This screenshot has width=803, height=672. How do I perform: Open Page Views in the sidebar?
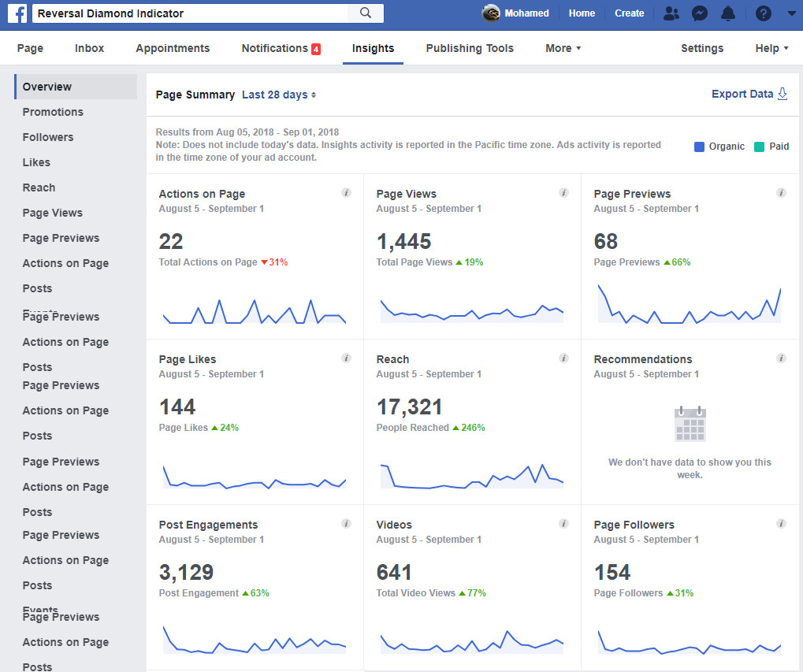(x=52, y=213)
